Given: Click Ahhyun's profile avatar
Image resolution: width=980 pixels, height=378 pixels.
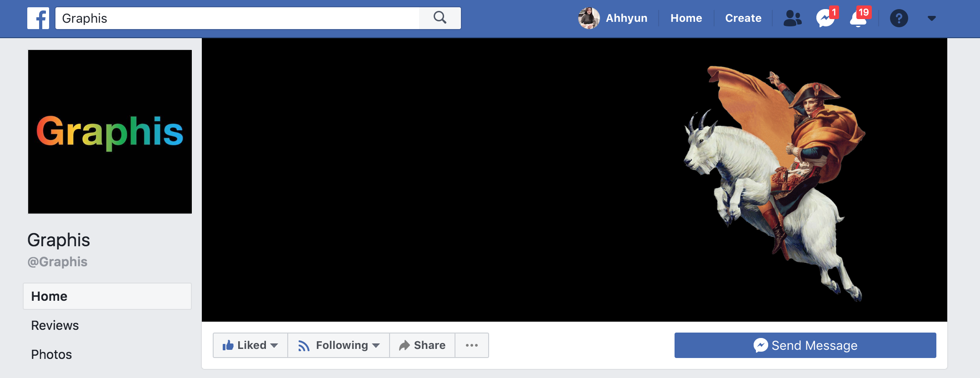Looking at the screenshot, I should [x=589, y=18].
